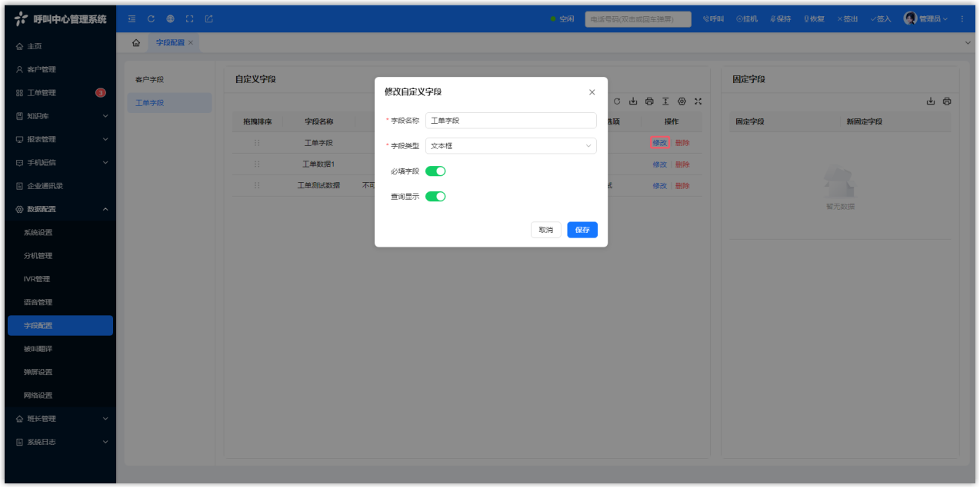This screenshot has width=980, height=488.
Task: Toggle the 必填字段 switch
Action: click(435, 171)
